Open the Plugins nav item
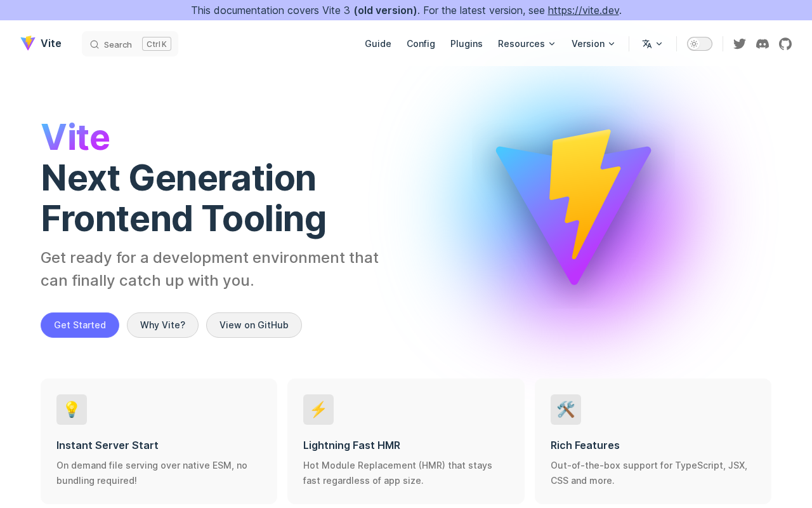 tap(466, 44)
